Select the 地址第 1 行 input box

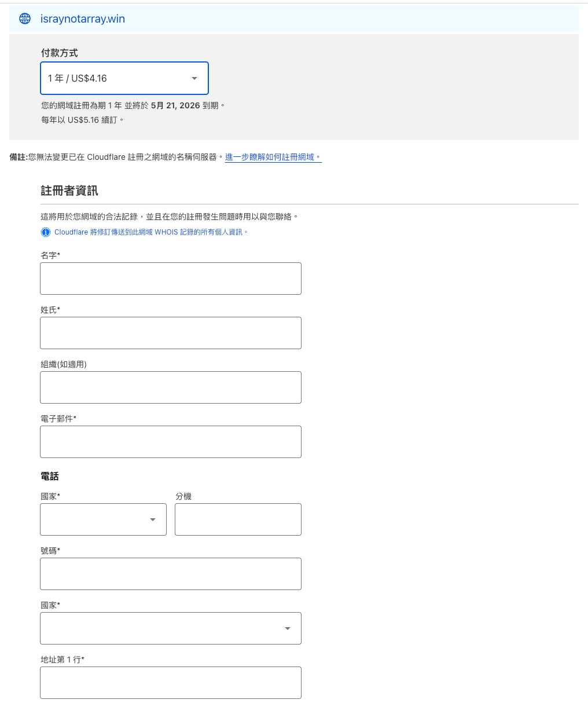(x=171, y=683)
